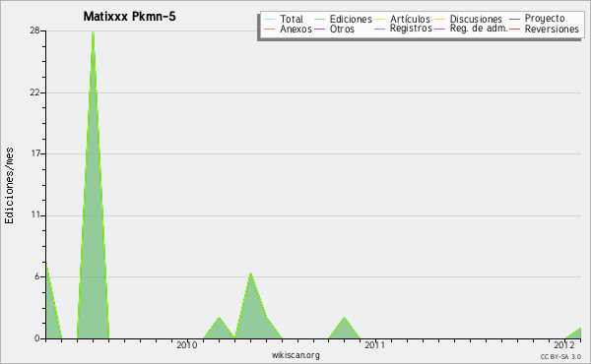Click the 17 y-axis value

[x=35, y=153]
